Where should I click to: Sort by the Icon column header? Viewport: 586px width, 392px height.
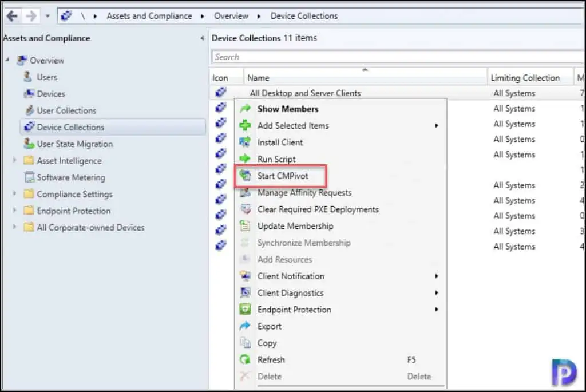(x=220, y=78)
